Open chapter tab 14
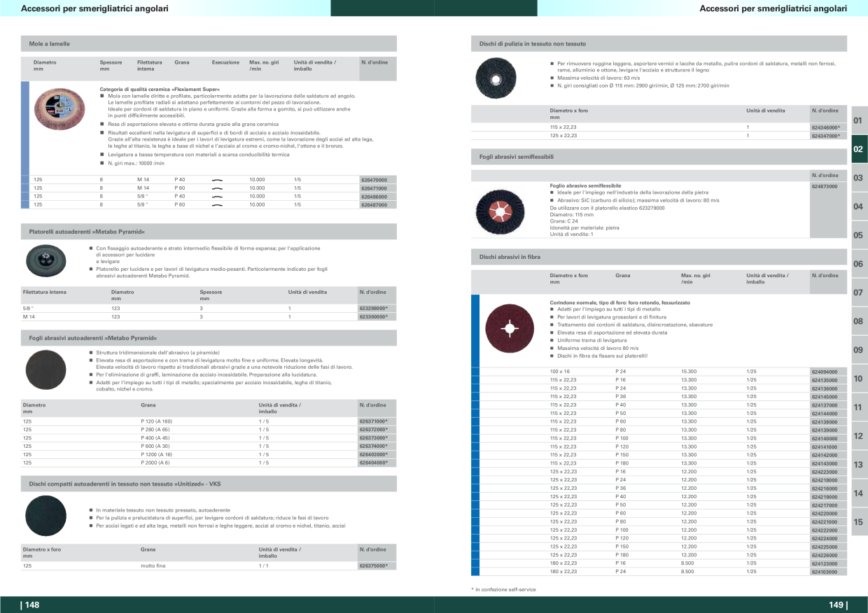Image resolution: width=868 pixels, height=613 pixels. point(858,493)
